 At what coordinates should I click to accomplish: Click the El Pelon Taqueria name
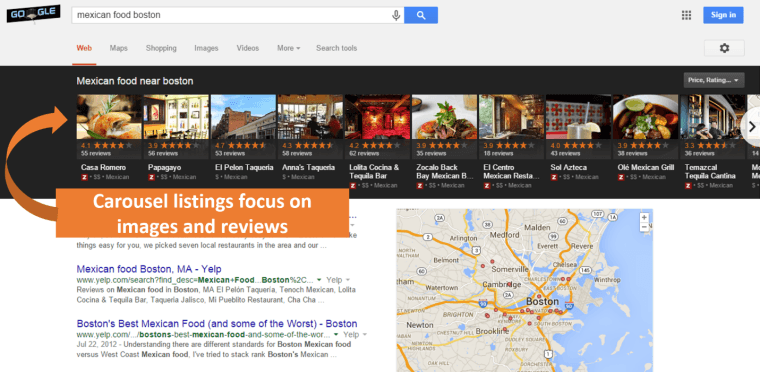[x=244, y=167]
